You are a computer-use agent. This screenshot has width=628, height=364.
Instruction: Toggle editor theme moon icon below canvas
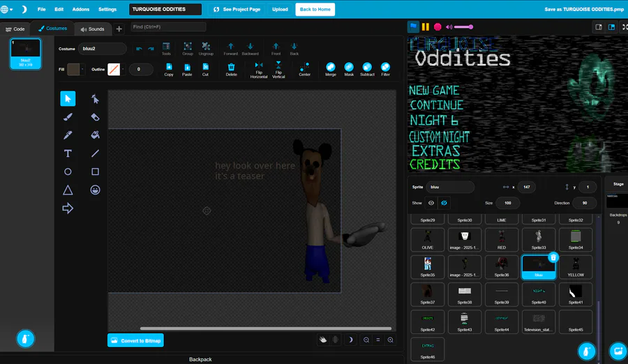pyautogui.click(x=350, y=340)
